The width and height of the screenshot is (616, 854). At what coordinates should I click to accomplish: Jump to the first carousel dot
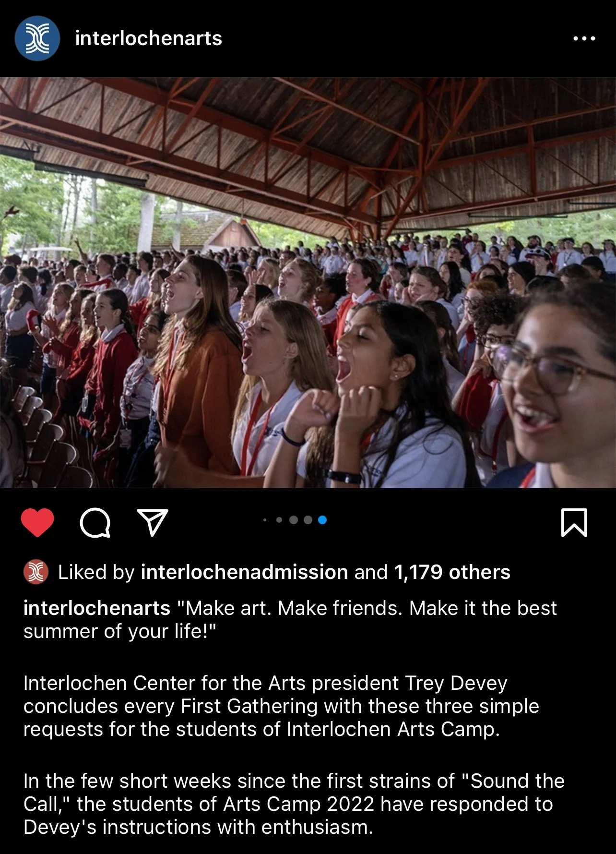point(265,520)
